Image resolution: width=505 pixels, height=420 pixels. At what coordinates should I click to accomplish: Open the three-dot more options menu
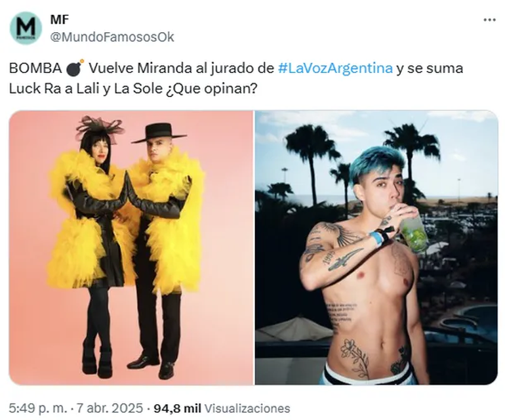point(489,20)
